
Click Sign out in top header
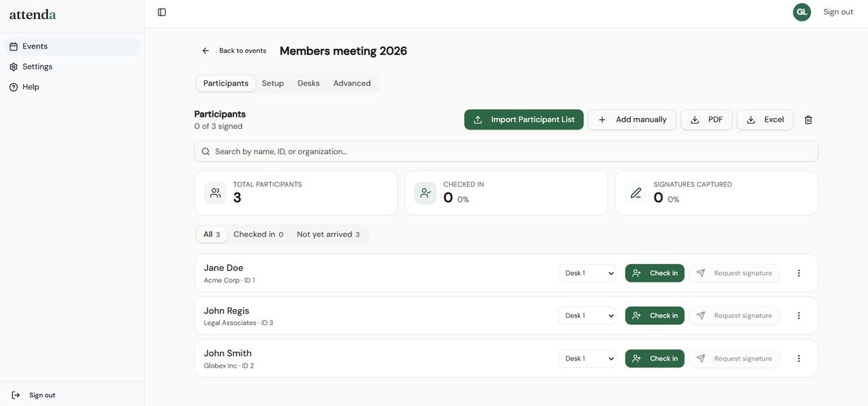(x=838, y=12)
